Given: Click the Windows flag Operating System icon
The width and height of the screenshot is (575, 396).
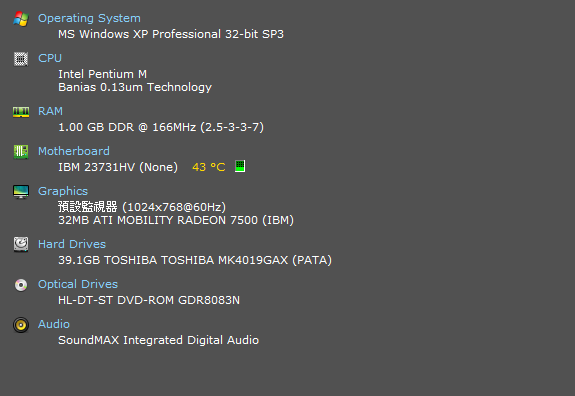Looking at the screenshot, I should [21, 19].
